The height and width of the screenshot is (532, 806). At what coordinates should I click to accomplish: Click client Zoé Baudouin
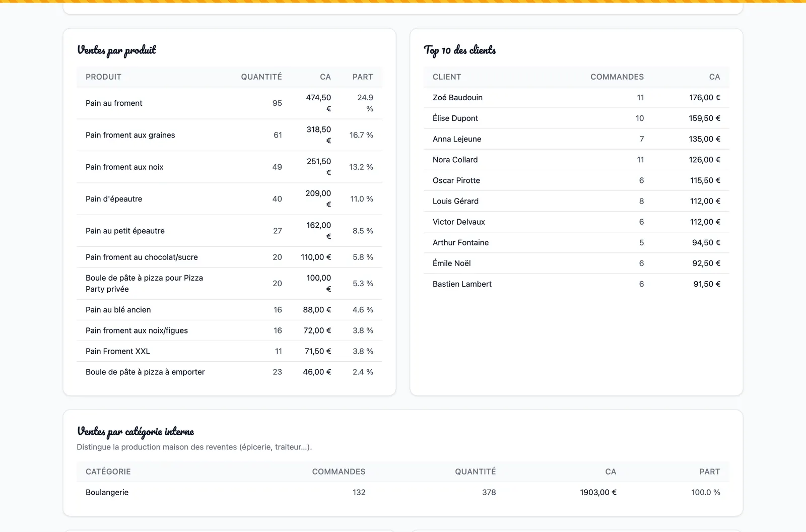(x=457, y=97)
